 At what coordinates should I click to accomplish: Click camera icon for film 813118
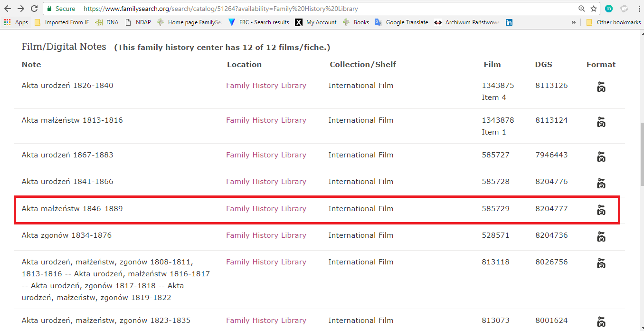tap(601, 263)
